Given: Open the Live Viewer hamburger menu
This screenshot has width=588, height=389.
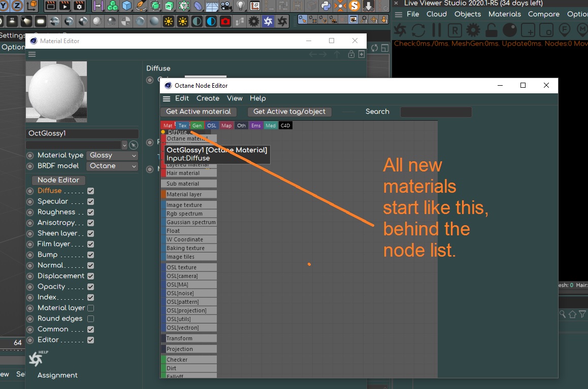Looking at the screenshot, I should (399, 15).
